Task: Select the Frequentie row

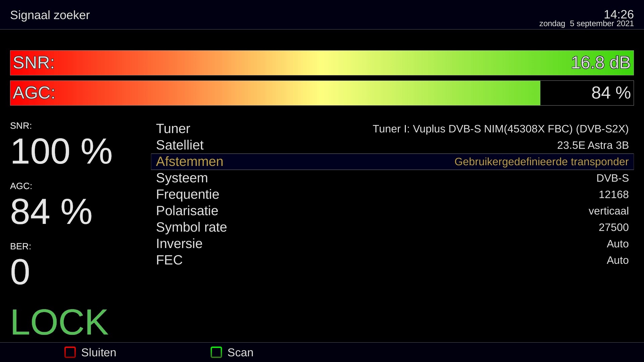Action: coord(392,194)
